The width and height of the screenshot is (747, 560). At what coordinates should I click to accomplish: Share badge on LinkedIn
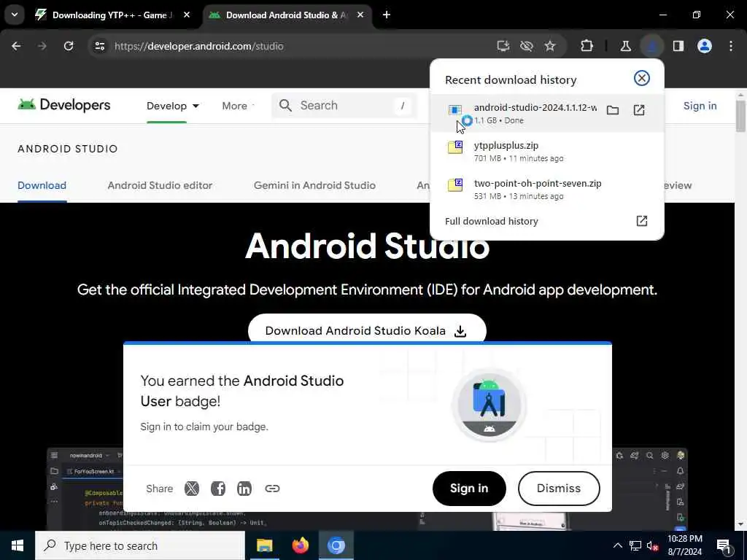coord(244,489)
